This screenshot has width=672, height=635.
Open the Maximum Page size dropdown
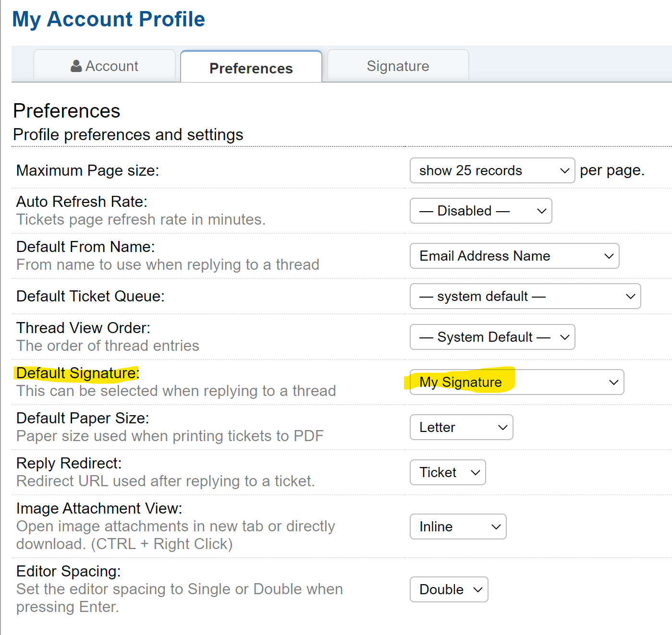(x=492, y=170)
